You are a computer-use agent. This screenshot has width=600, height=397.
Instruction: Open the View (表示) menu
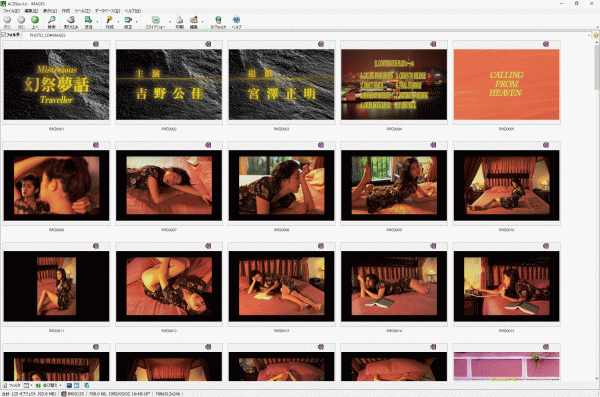(50, 11)
